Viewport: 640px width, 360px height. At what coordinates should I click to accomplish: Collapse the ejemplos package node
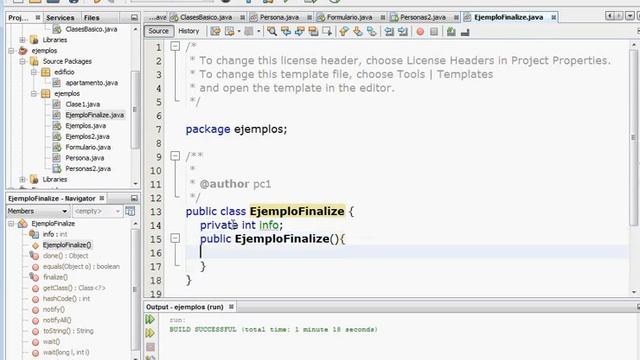coord(34,94)
